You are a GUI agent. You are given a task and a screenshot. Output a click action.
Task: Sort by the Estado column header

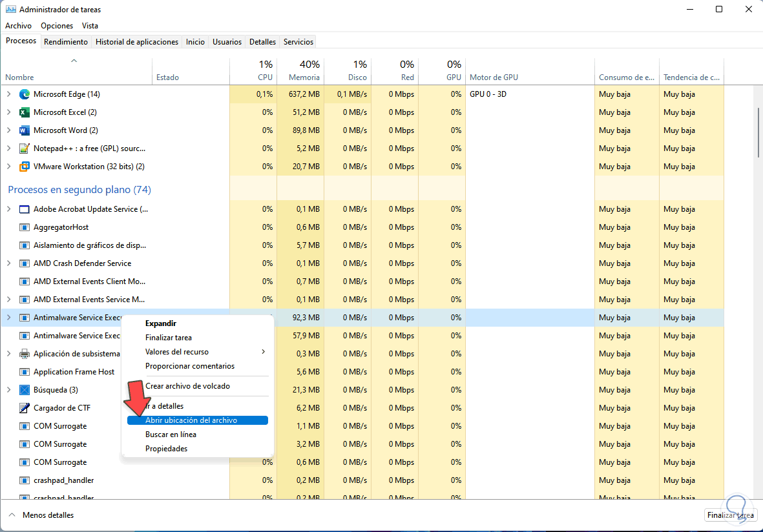191,71
